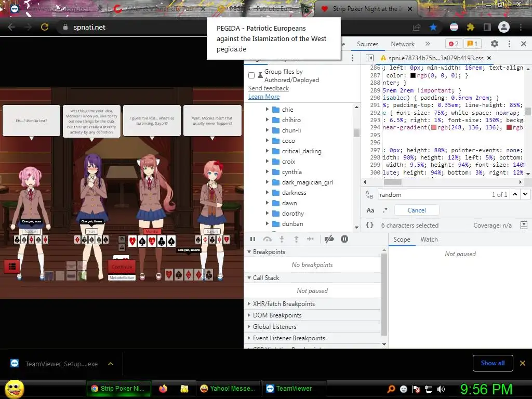This screenshot has height=399, width=532.
Task: Click the red gradient color swatch
Action: 509,128
